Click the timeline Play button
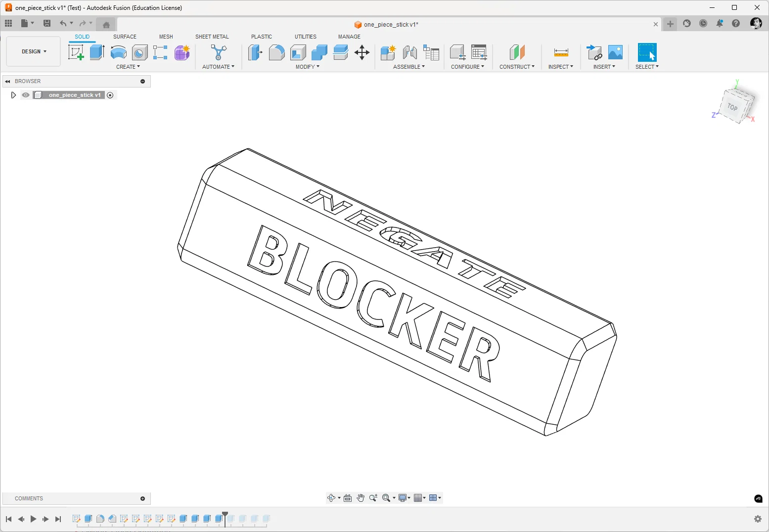 (33, 519)
